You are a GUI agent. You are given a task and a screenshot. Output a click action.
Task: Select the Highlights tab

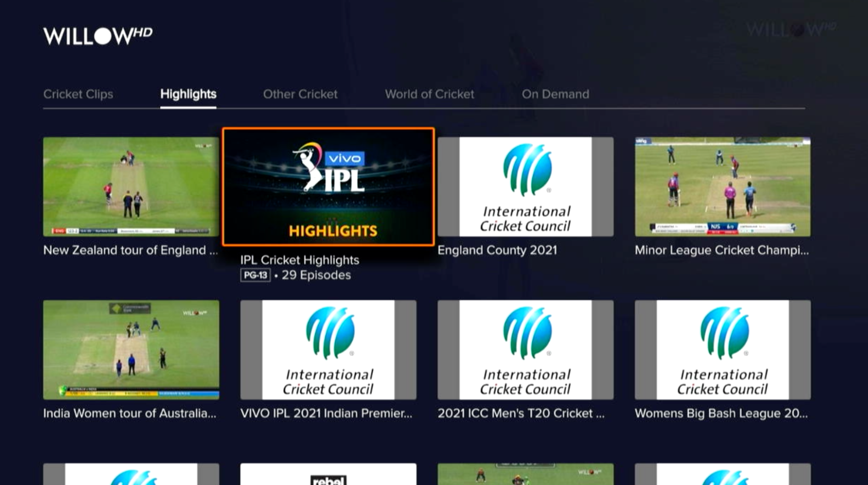click(188, 94)
